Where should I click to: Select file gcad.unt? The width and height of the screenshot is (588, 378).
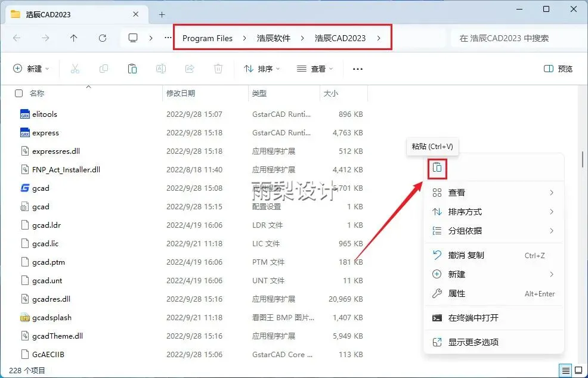(47, 280)
